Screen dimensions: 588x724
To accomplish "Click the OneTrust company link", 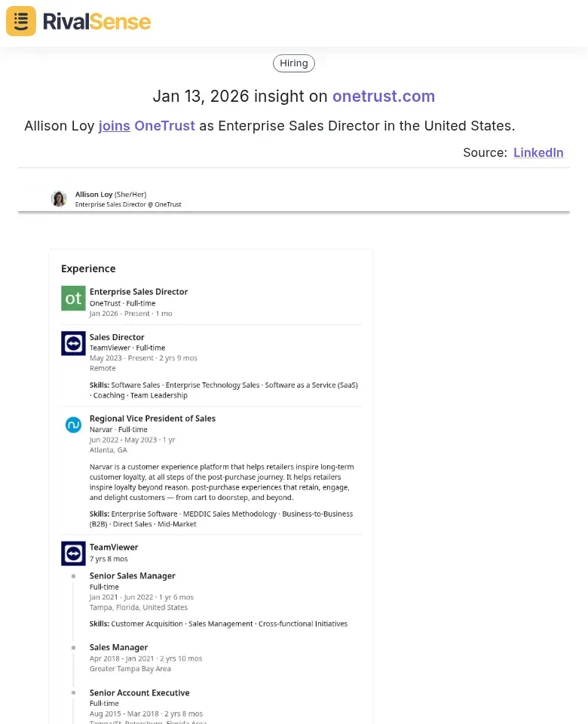I will tap(164, 125).
